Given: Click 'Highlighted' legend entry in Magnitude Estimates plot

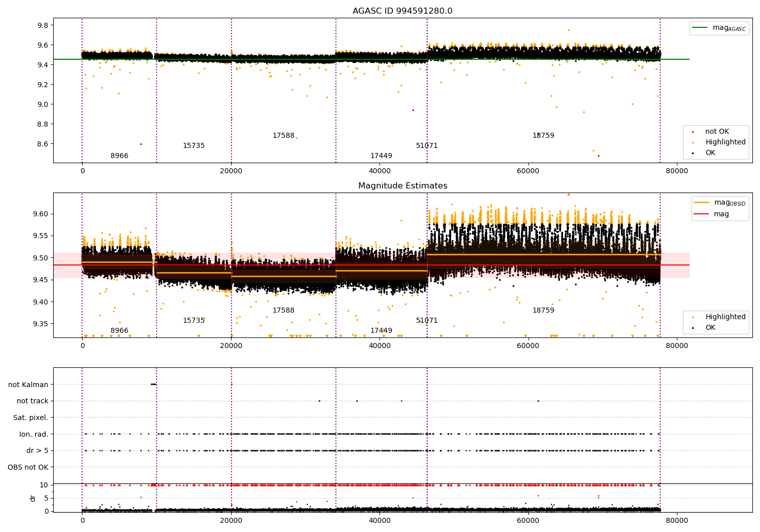Looking at the screenshot, I should coord(719,317).
